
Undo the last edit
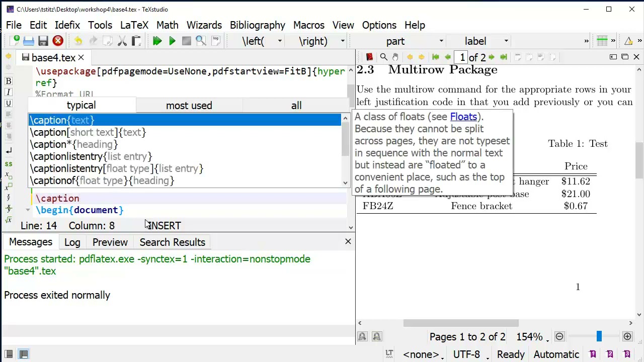pyautogui.click(x=78, y=41)
